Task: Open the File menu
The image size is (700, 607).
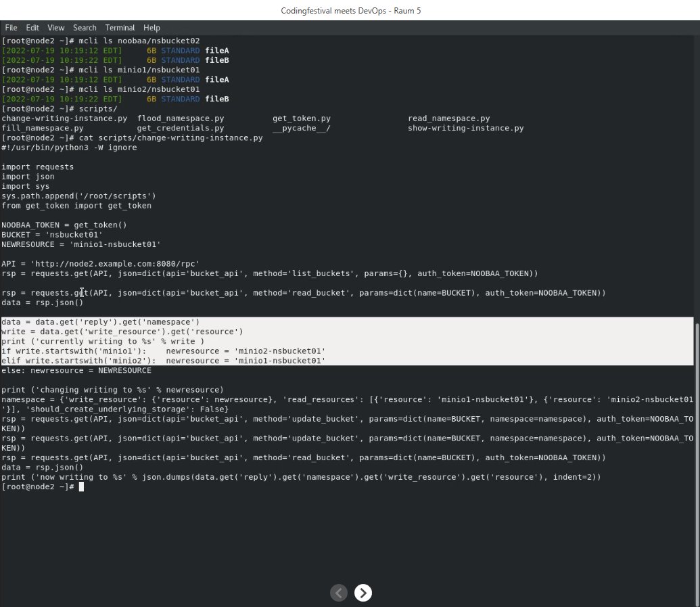Action: tap(11, 28)
